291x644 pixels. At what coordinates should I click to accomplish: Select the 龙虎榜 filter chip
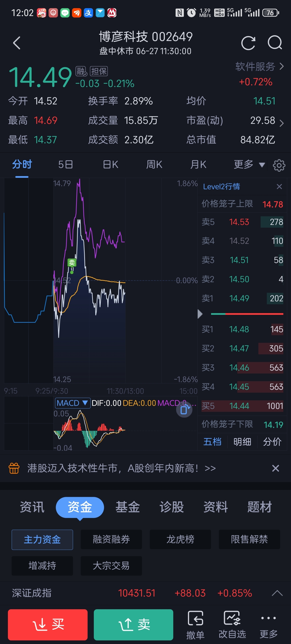[180, 540]
